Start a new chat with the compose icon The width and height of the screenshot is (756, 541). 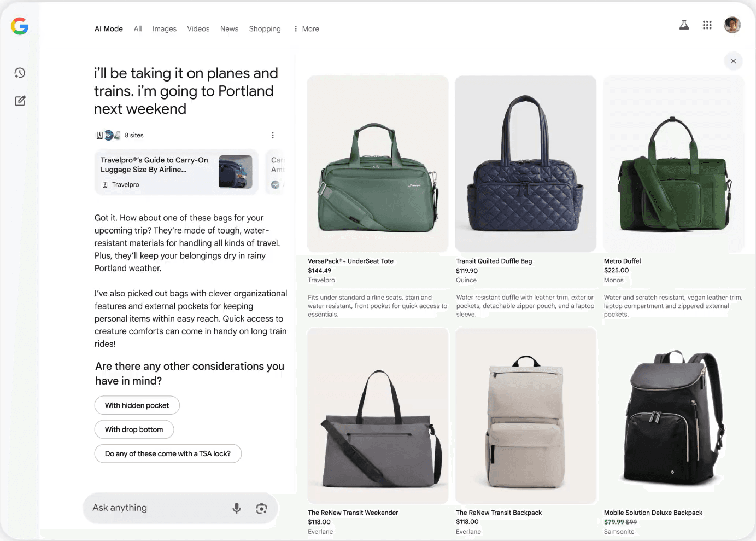pyautogui.click(x=20, y=101)
